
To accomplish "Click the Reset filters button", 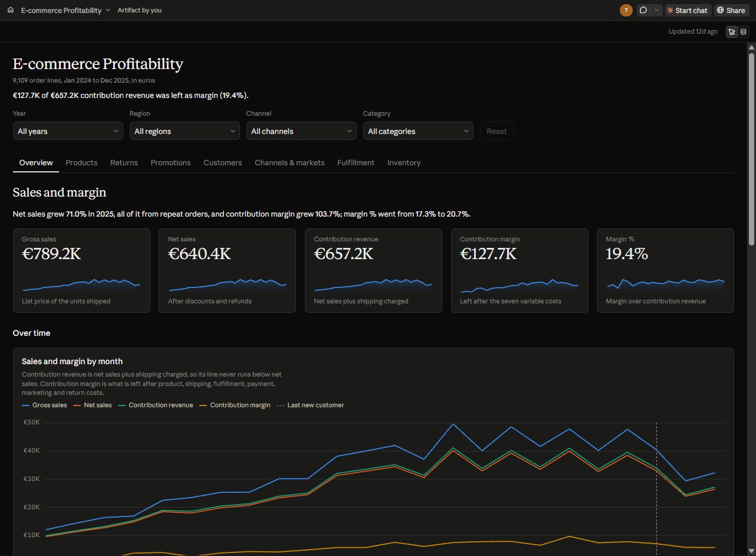I will point(497,131).
